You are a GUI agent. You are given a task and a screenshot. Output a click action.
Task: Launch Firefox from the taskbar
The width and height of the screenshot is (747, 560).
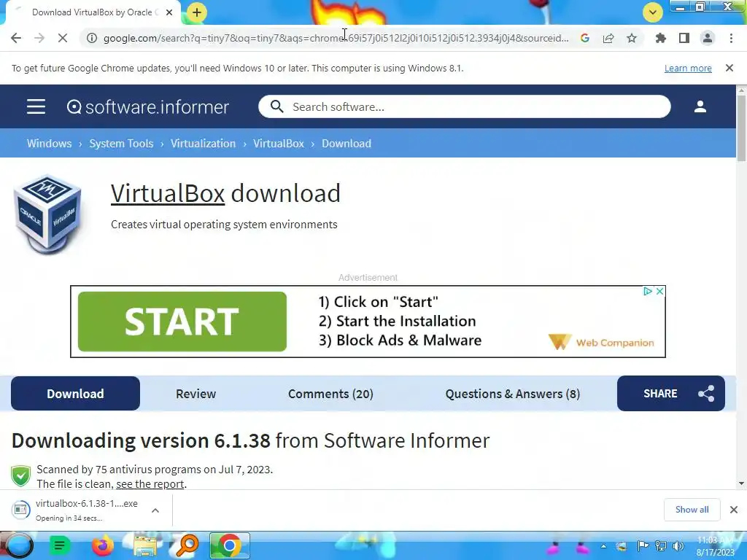point(102,545)
